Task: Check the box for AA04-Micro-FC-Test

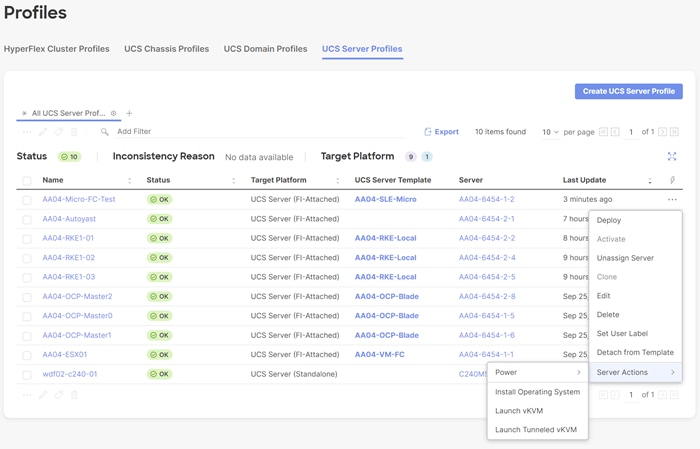Action: click(27, 200)
